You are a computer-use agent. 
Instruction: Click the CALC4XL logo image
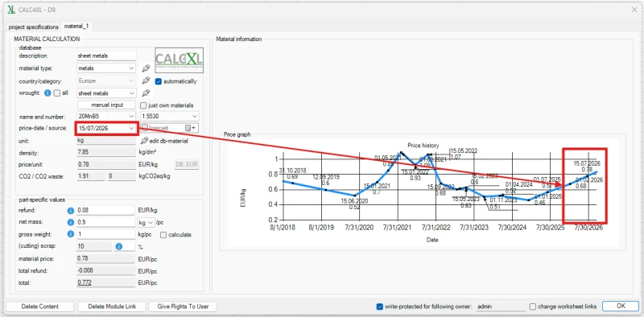[x=179, y=60]
